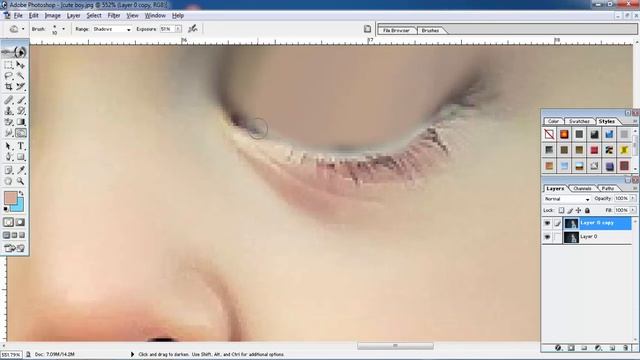Select the Slice tool
This screenshot has height=360, width=640.
pos(20,87)
